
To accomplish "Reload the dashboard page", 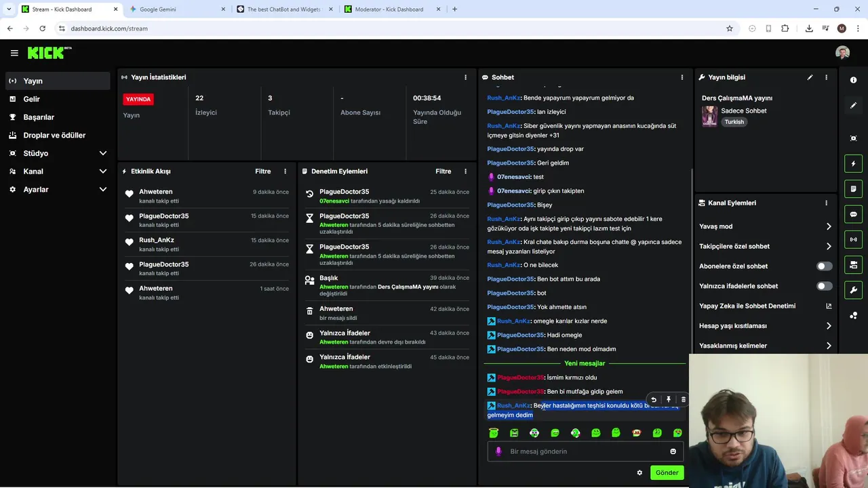I will 42,28.
